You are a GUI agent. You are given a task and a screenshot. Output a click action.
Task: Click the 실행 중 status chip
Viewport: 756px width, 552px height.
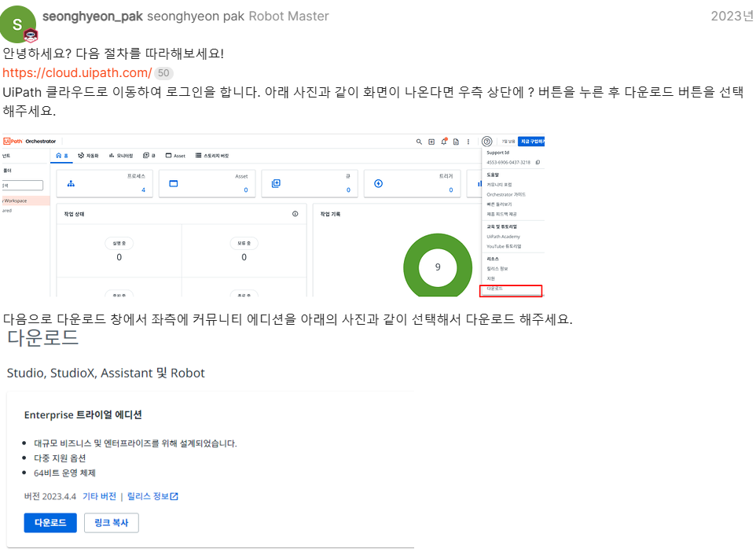[x=119, y=243]
